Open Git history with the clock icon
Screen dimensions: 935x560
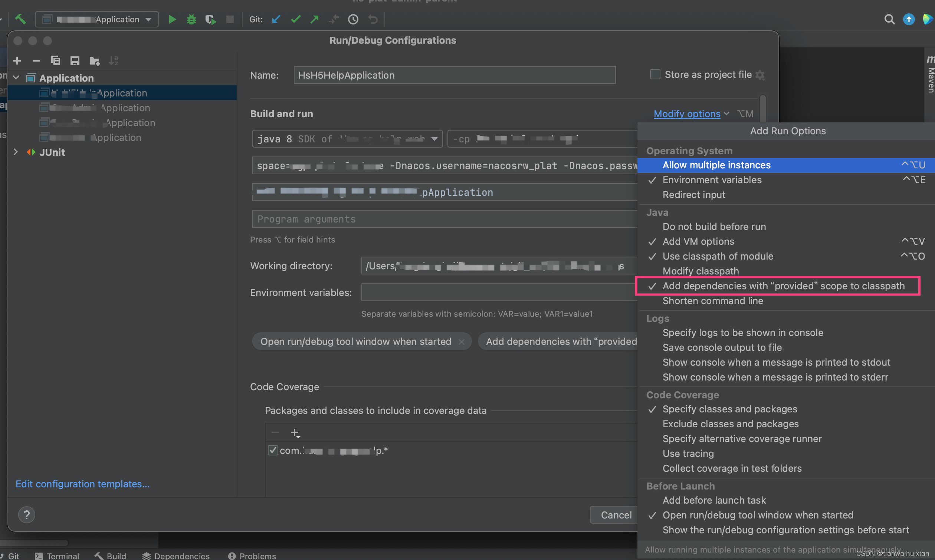(353, 19)
